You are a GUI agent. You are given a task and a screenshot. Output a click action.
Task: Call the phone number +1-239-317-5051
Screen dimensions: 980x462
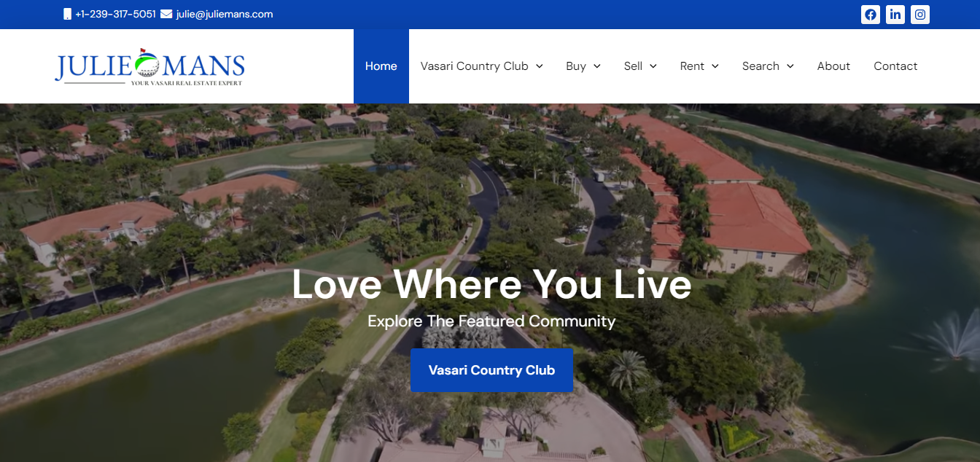pos(115,14)
